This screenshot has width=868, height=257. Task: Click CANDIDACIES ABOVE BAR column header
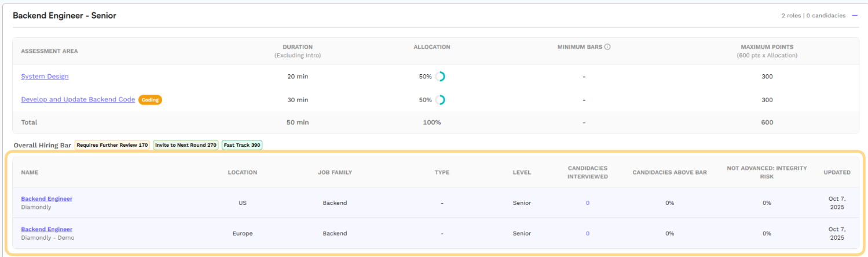pos(669,172)
